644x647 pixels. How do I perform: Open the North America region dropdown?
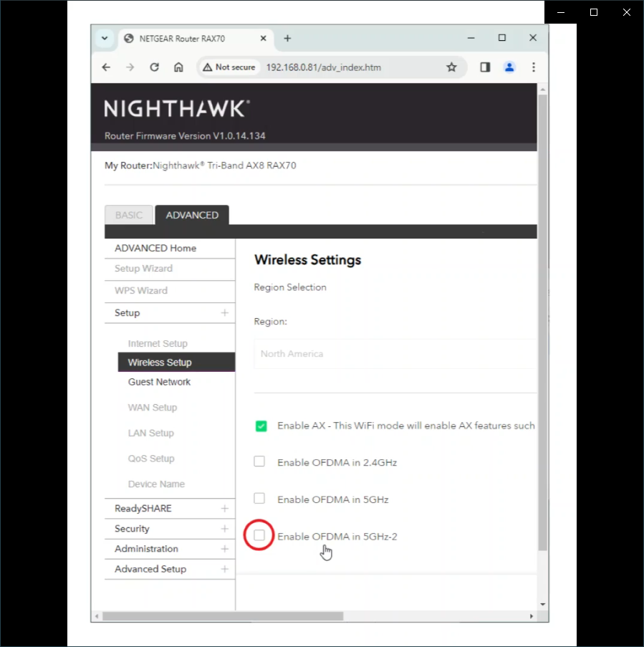pos(395,354)
